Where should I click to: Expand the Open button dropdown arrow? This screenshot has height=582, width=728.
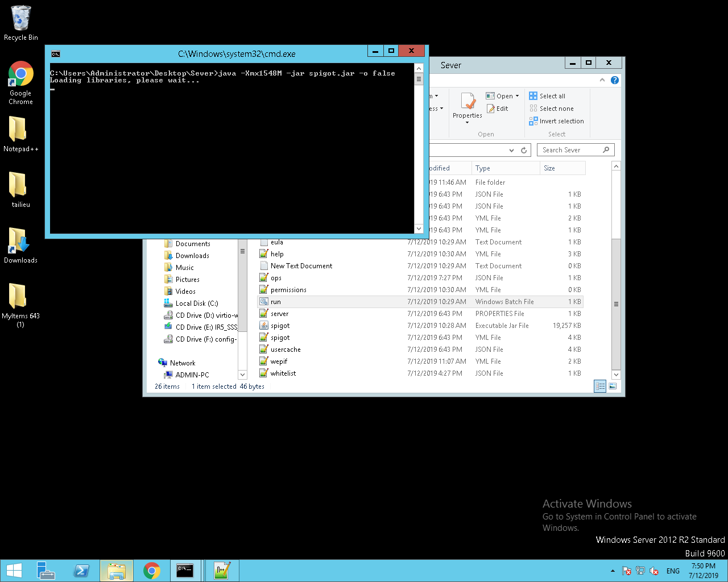click(x=517, y=96)
